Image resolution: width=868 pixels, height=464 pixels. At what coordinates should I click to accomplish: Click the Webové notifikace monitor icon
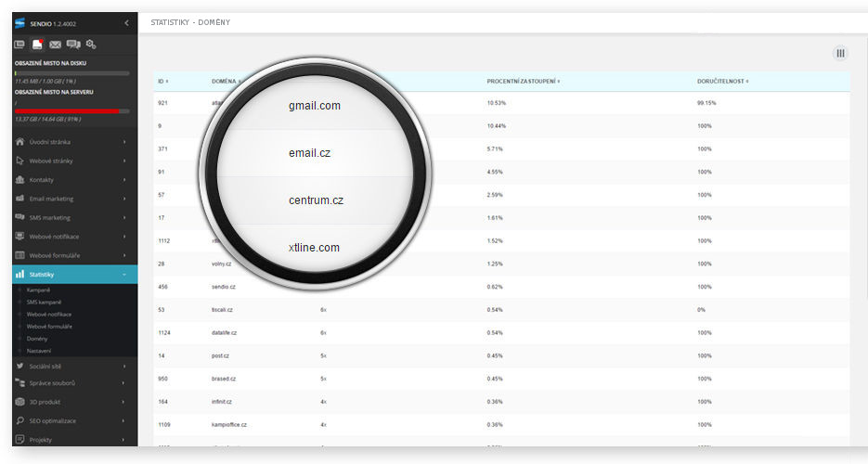click(x=19, y=236)
